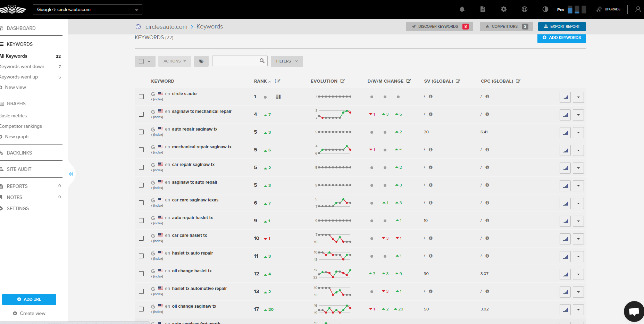Open the user account icon
Screen dimensions: 644x324
pyautogui.click(x=638, y=9)
